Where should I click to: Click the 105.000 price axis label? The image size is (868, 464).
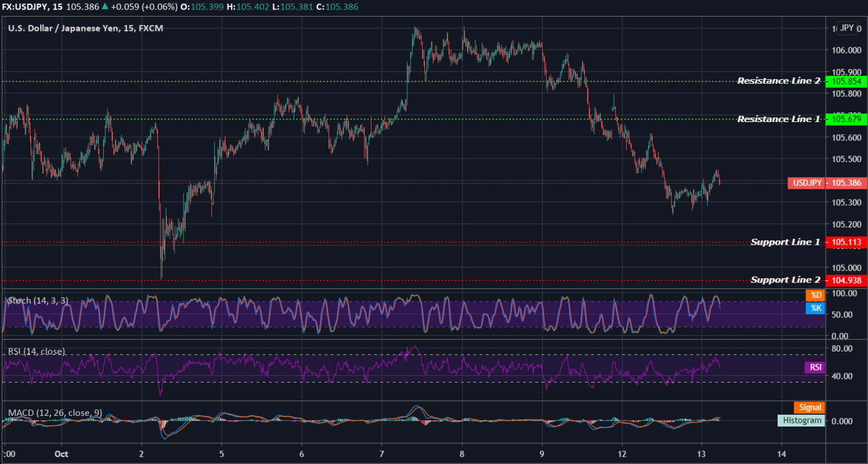847,268
